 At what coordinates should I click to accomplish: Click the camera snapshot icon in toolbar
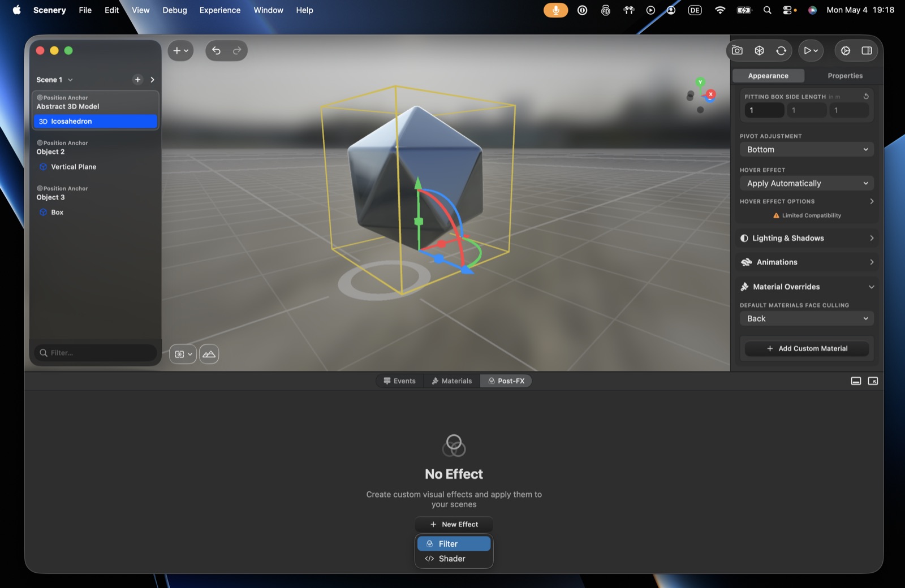click(x=737, y=50)
